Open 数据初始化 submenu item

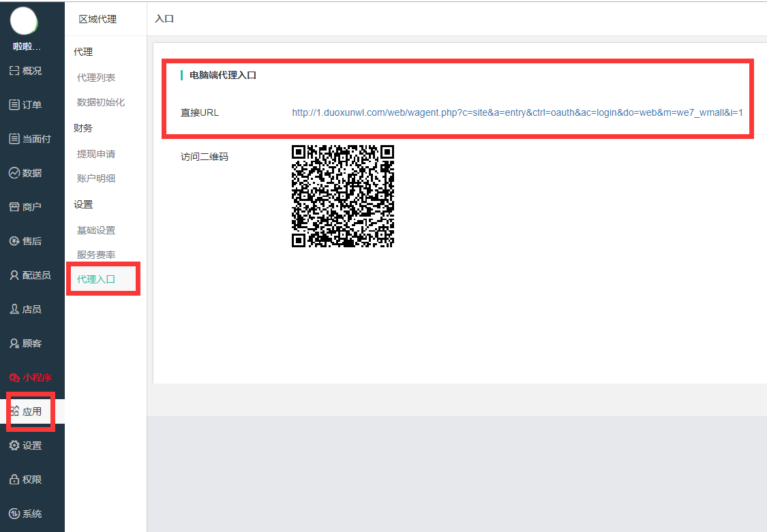click(101, 102)
